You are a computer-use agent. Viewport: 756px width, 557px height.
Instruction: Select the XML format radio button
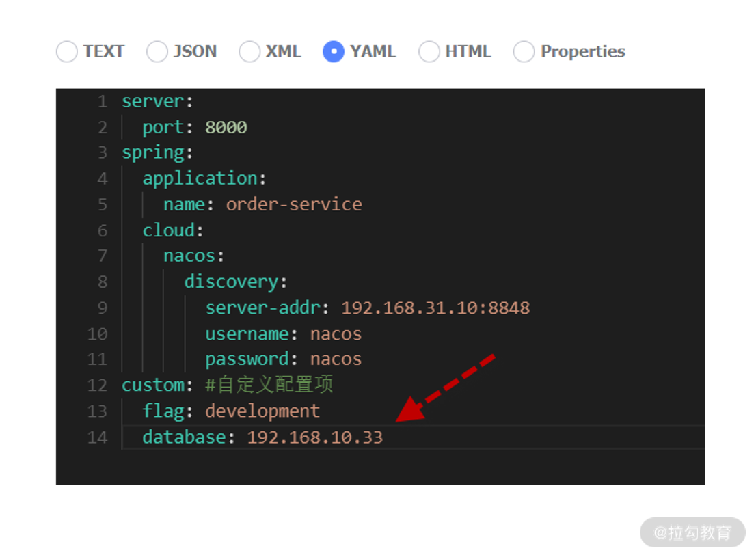(x=249, y=52)
